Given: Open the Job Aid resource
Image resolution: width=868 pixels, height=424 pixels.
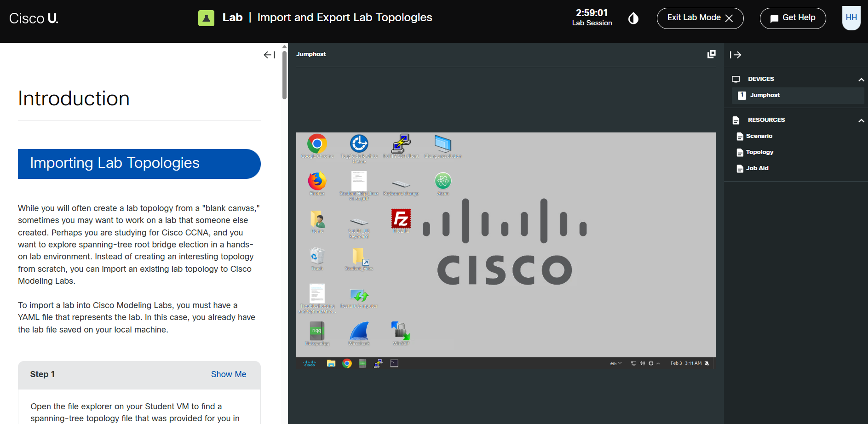Looking at the screenshot, I should coord(753,168).
